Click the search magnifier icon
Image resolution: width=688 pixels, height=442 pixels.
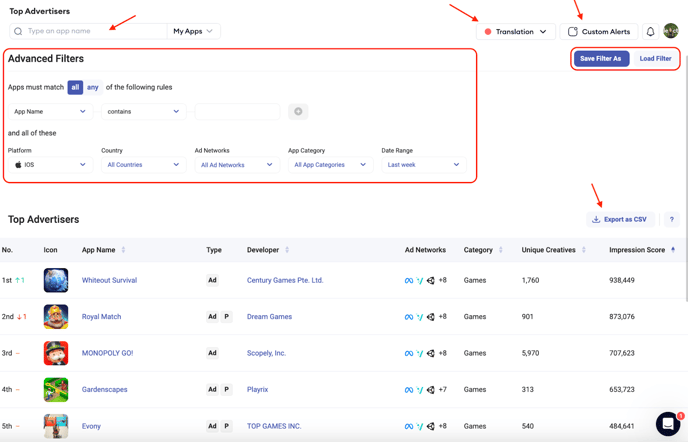[x=18, y=31]
